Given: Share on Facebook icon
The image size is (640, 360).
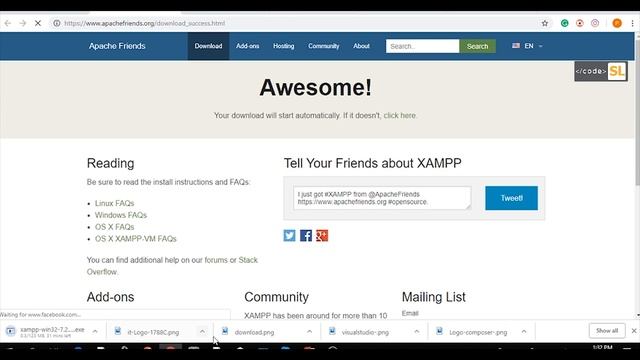Looking at the screenshot, I should 306,236.
